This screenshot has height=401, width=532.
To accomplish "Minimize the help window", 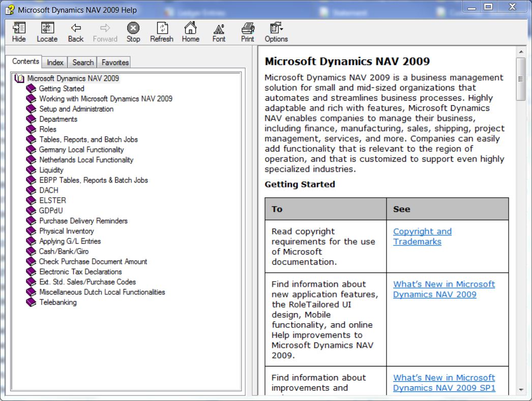I will [471, 7].
